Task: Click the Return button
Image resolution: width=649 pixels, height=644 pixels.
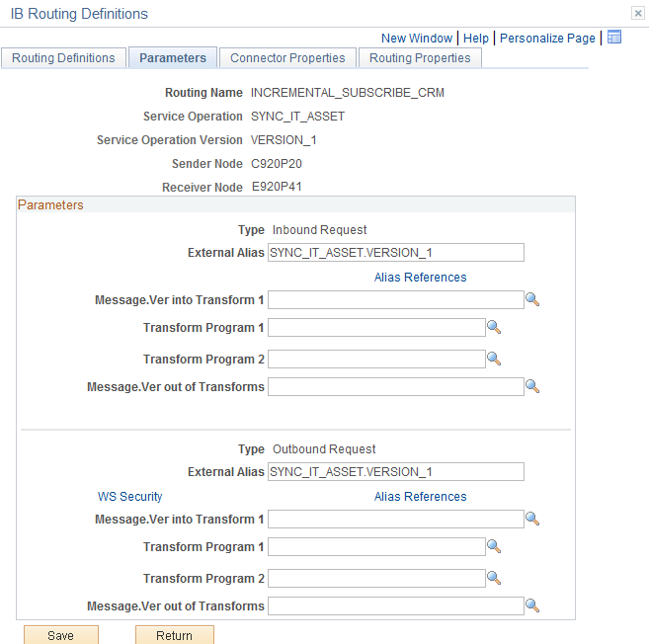Action: coord(174,635)
